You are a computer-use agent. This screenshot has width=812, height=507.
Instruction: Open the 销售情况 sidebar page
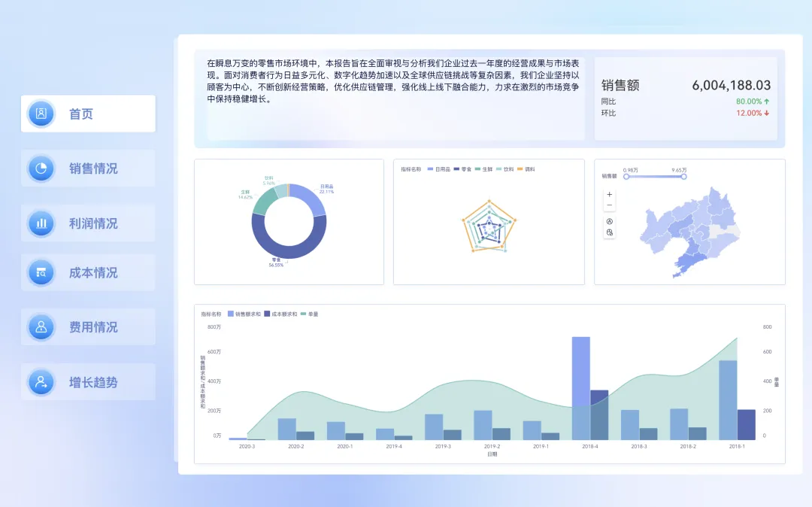(88, 168)
